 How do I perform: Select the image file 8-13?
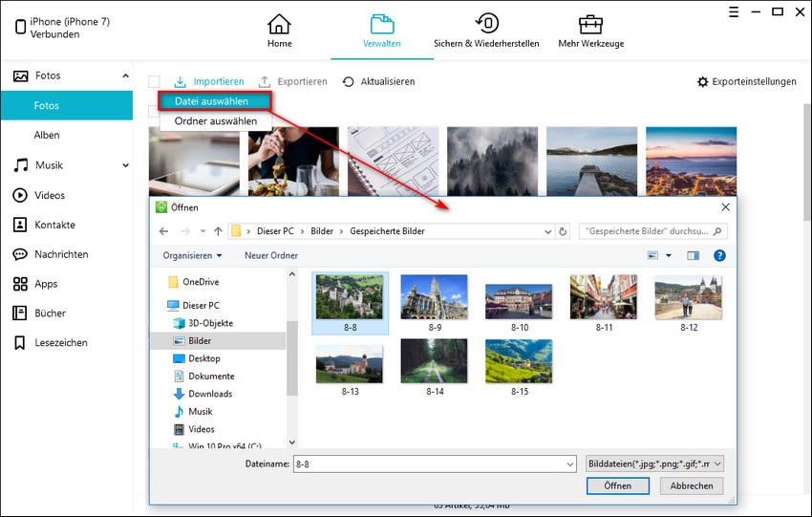pyautogui.click(x=350, y=370)
